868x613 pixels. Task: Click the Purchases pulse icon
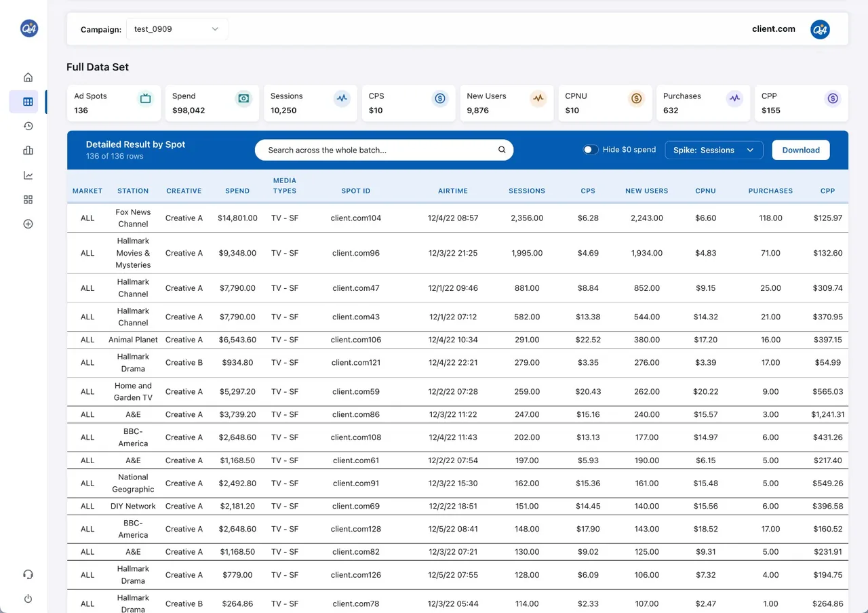pyautogui.click(x=734, y=98)
